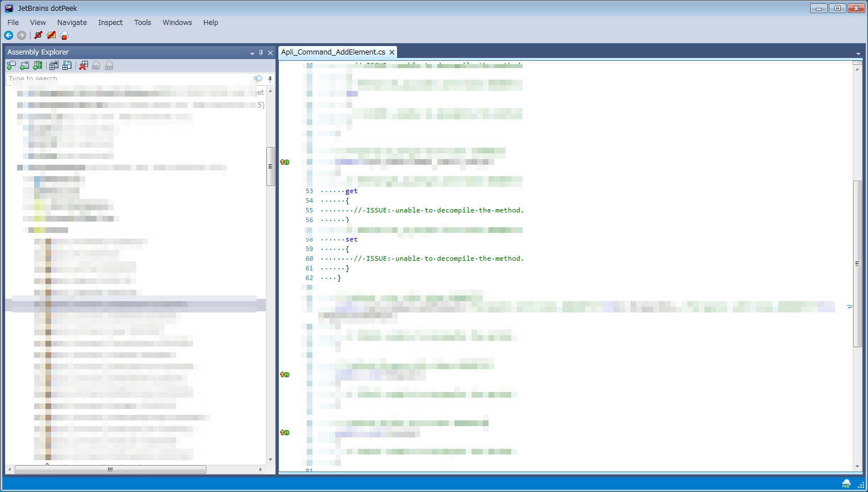Click the status bar resize grip
This screenshot has width=868, height=492.
click(x=861, y=485)
